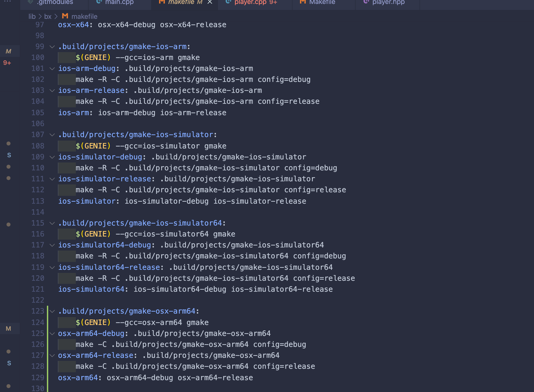Image resolution: width=534 pixels, height=392 pixels.
Task: Click the git icon on the .gitmodules tab
Action: click(x=30, y=2)
